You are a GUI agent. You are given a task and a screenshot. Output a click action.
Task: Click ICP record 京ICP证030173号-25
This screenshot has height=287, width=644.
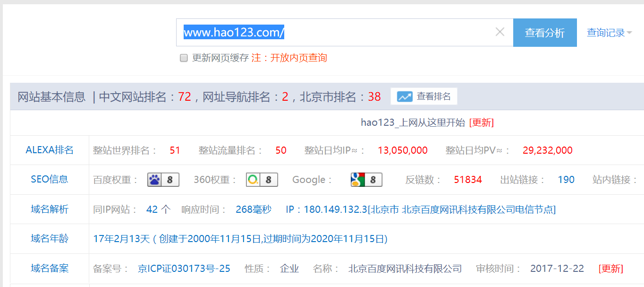point(184,269)
